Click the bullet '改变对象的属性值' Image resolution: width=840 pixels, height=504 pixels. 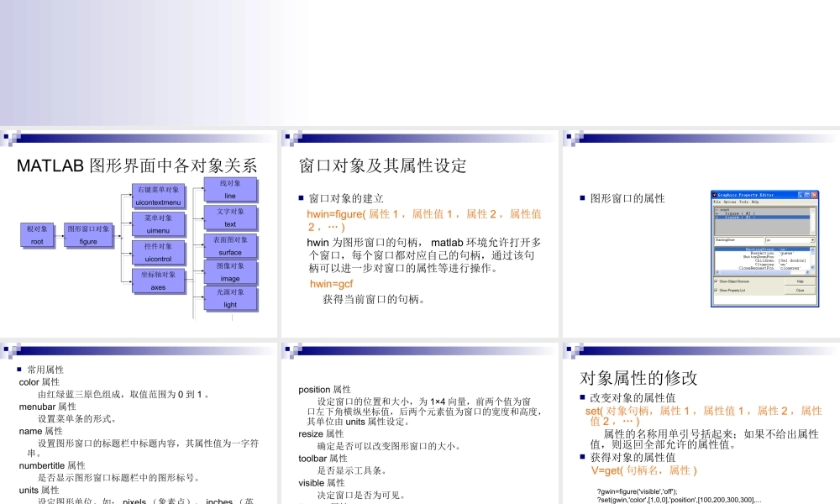tap(633, 398)
